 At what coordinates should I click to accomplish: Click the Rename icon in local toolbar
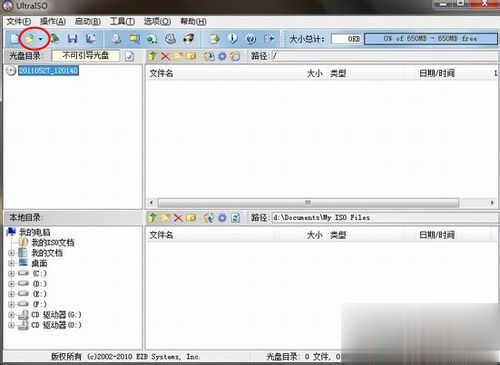tap(191, 218)
